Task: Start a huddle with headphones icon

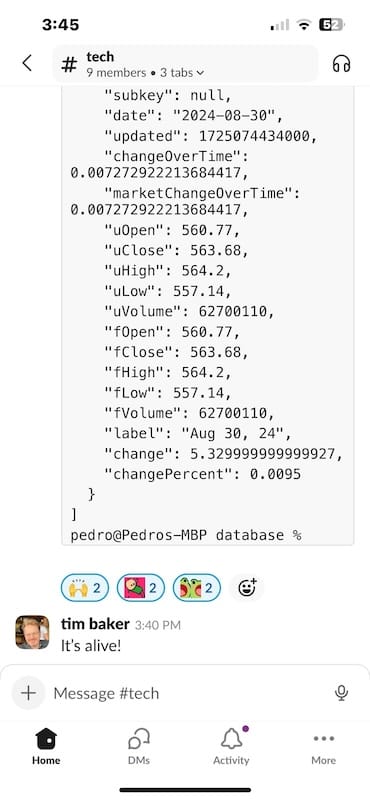Action: pos(341,64)
